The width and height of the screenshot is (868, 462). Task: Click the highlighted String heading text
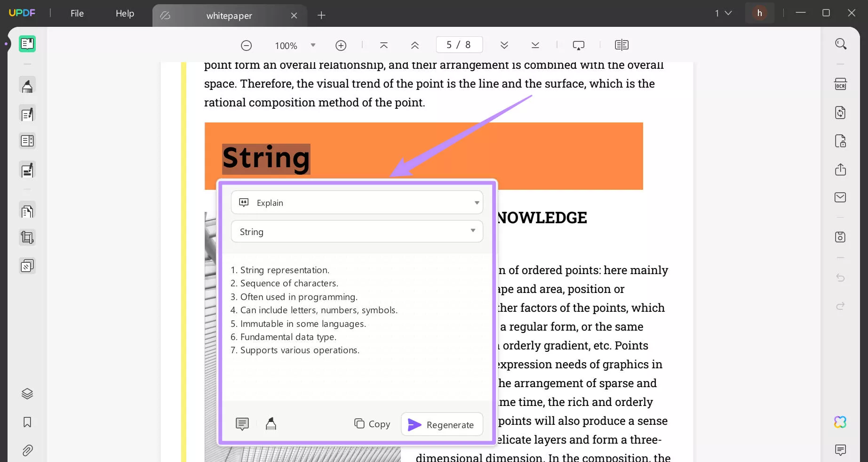[x=266, y=159]
